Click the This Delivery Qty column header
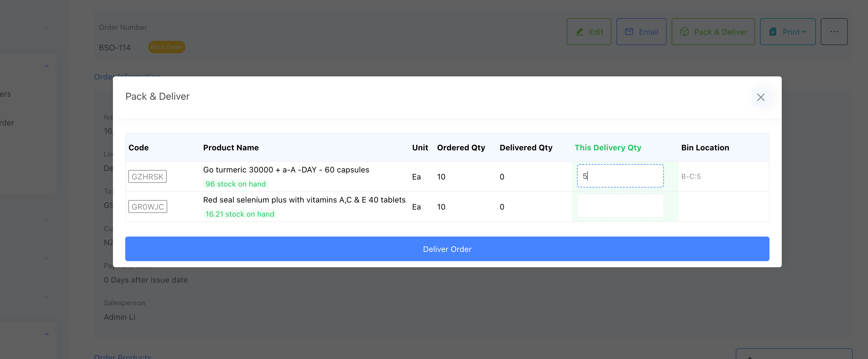The width and height of the screenshot is (868, 359). [x=607, y=148]
